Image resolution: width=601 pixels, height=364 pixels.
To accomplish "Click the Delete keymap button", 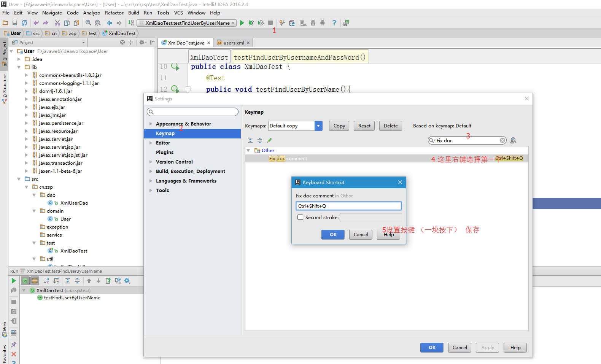I will pos(391,126).
